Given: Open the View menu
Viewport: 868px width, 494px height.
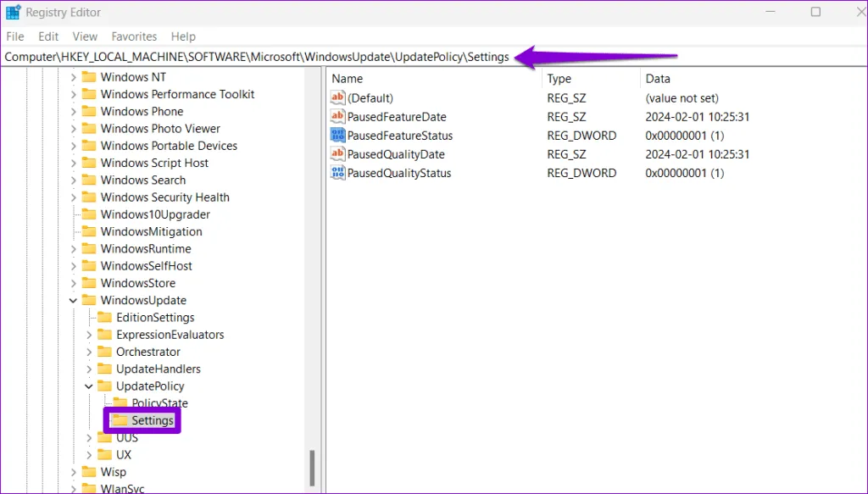Looking at the screenshot, I should click(85, 36).
